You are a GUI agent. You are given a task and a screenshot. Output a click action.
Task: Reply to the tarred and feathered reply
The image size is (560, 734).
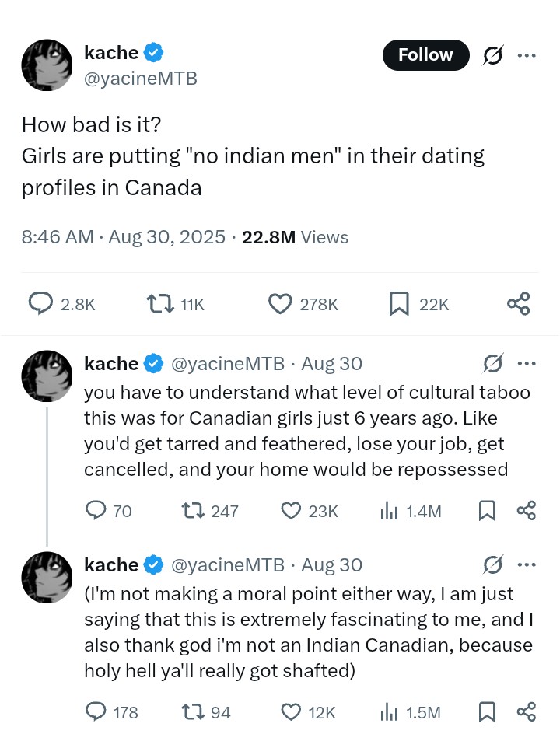[x=96, y=510]
